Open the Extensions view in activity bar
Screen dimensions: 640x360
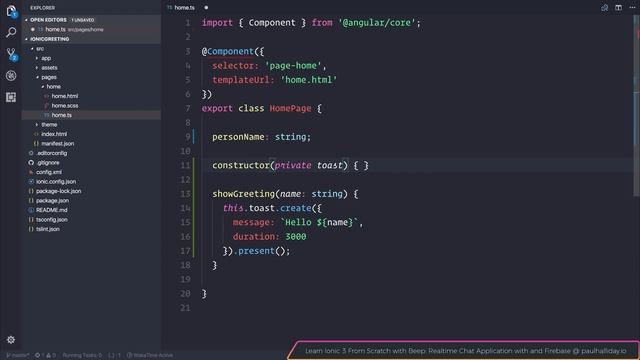click(x=11, y=97)
